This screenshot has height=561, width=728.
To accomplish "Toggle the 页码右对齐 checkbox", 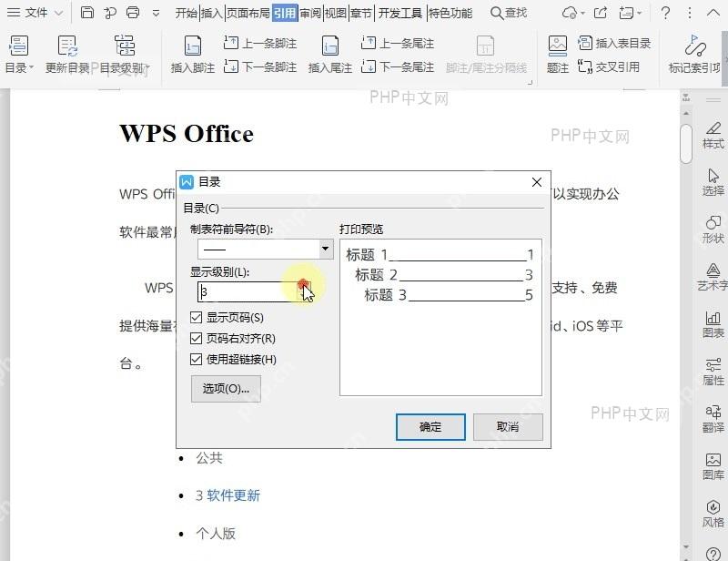I will click(197, 339).
